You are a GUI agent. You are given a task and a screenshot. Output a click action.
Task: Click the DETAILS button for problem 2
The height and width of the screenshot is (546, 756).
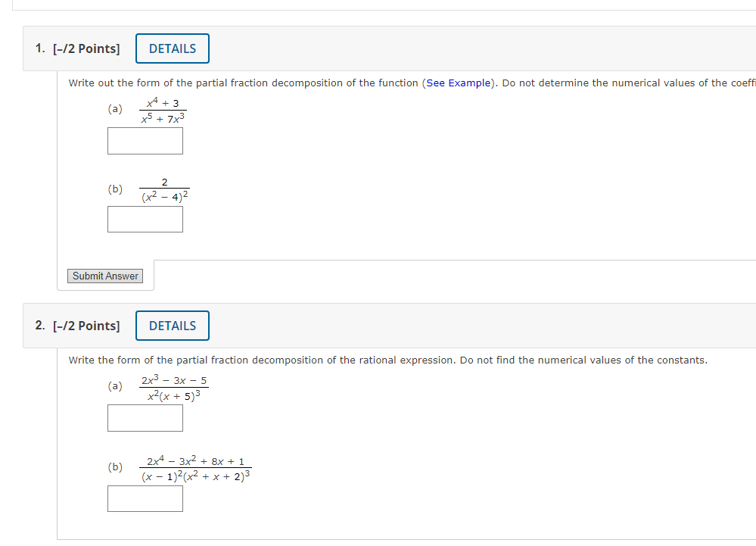coord(172,325)
